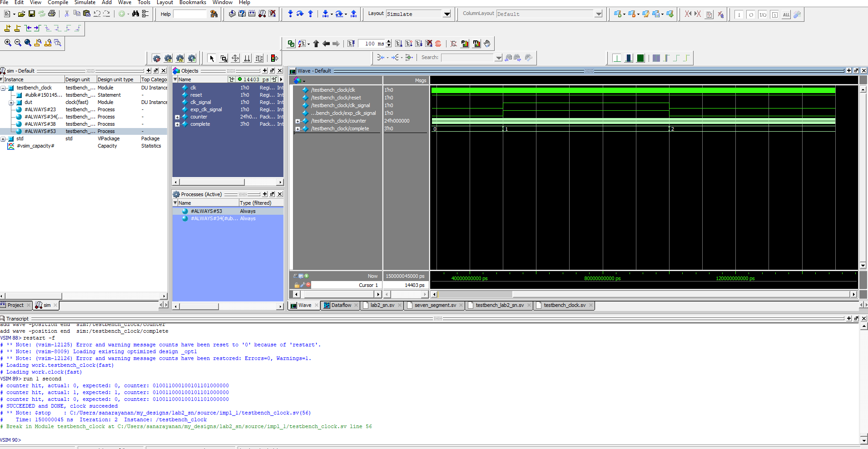Click the Step Over blue arrow icon
This screenshot has height=449, width=868.
(300, 14)
